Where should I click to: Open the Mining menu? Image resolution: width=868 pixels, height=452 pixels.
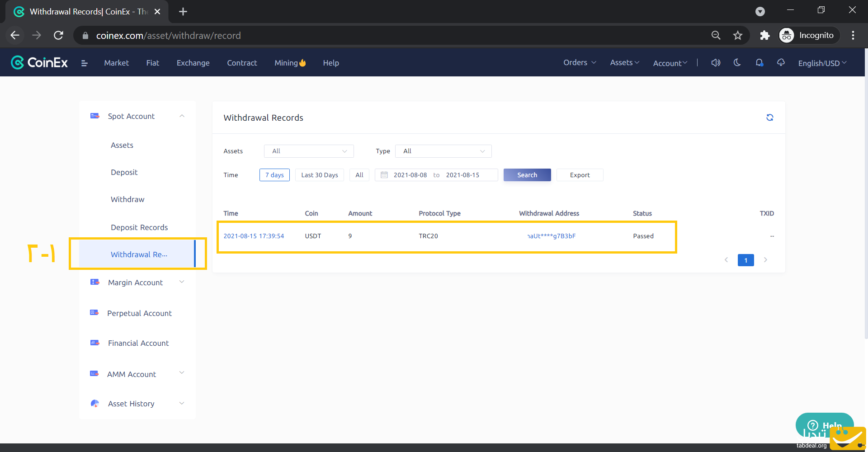click(290, 63)
